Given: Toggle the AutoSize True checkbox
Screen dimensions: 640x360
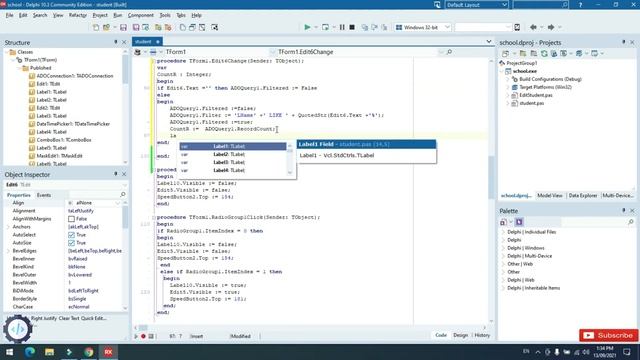Looking at the screenshot, I should 71,243.
